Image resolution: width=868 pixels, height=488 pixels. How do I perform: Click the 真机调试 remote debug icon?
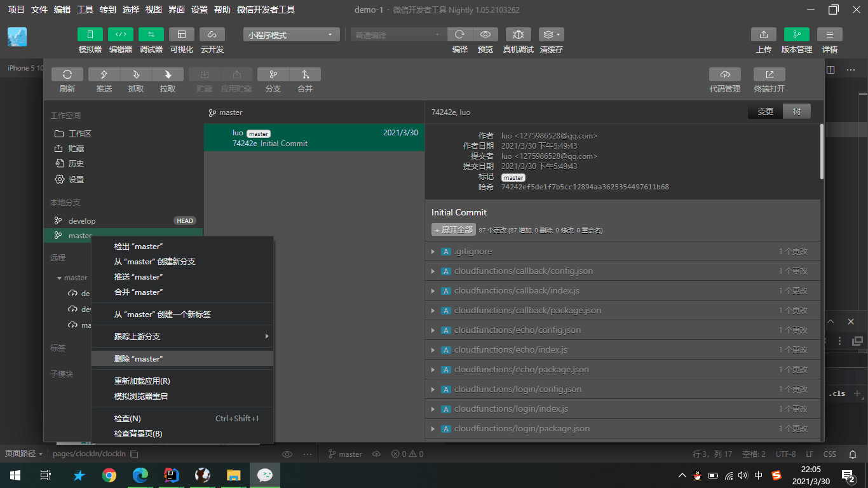pos(519,34)
